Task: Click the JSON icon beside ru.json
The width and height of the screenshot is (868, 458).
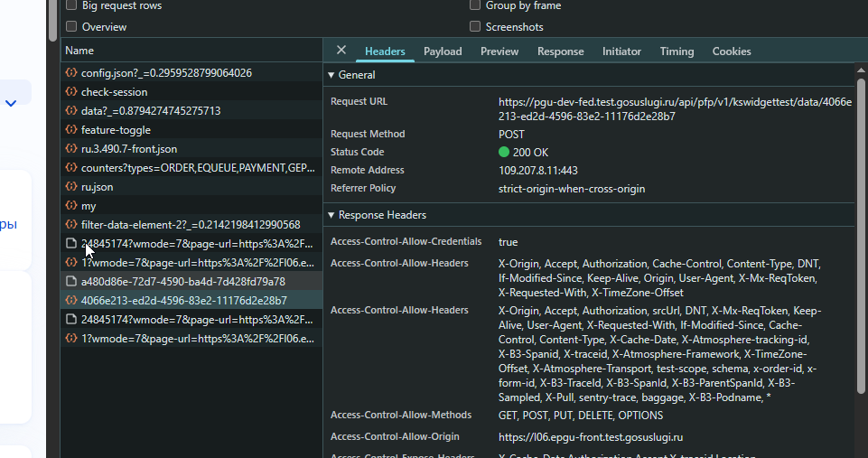Action: tap(70, 187)
